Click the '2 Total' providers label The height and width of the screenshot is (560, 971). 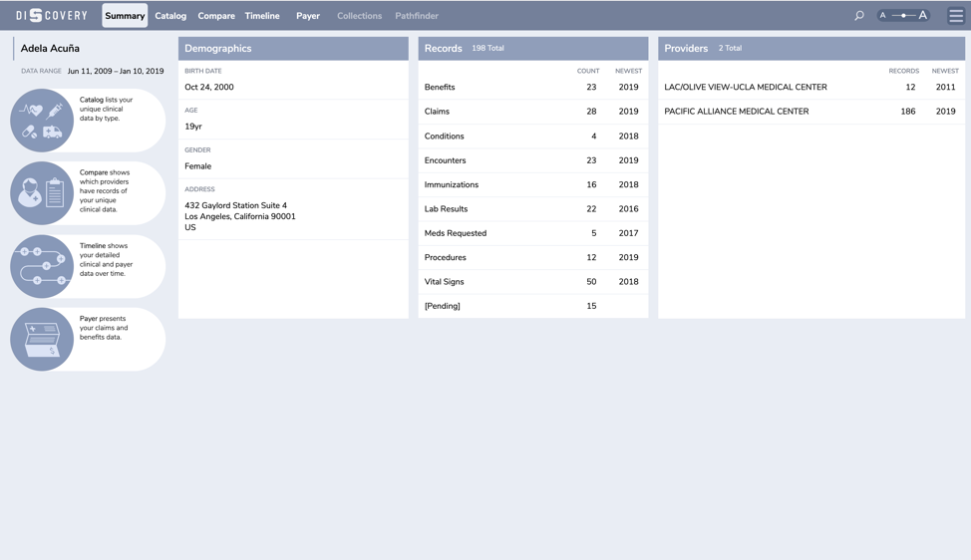click(x=730, y=48)
